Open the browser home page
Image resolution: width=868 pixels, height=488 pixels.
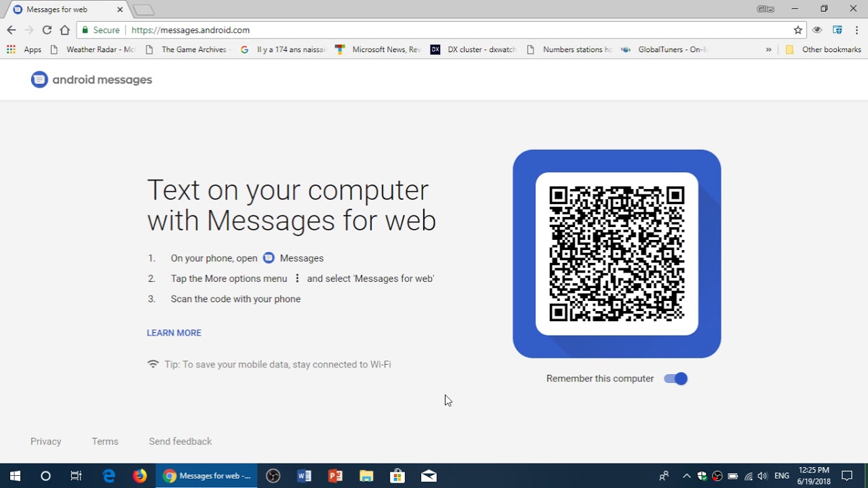pyautogui.click(x=64, y=30)
